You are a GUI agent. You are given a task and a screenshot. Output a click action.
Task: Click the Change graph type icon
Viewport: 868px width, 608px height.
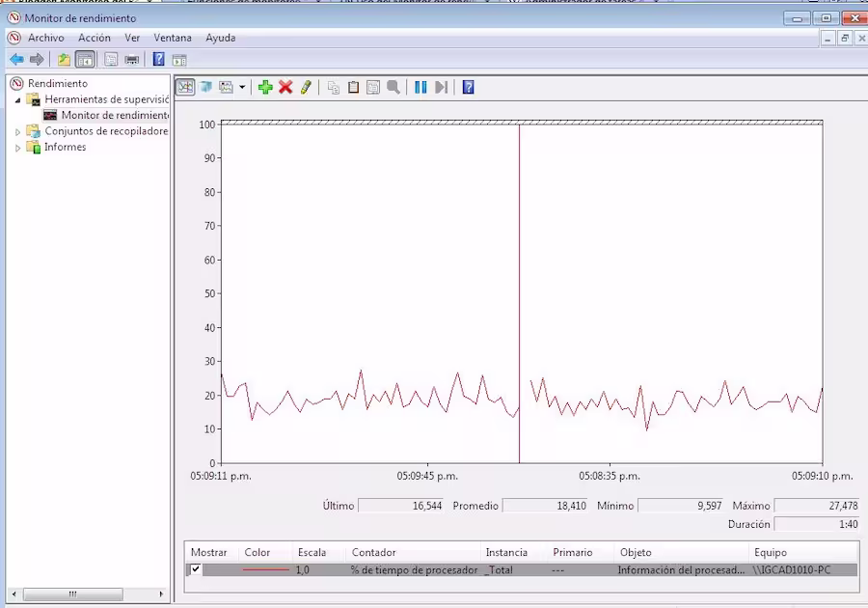pos(226,87)
